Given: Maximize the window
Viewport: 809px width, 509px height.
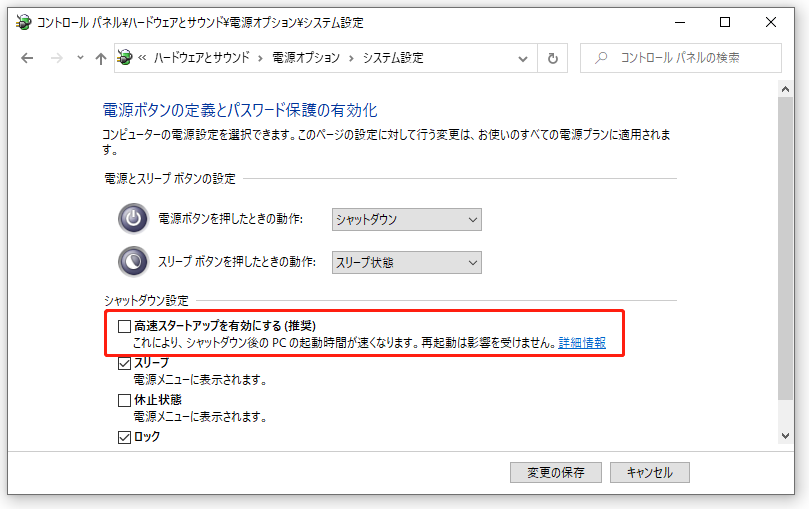Looking at the screenshot, I should [725, 22].
